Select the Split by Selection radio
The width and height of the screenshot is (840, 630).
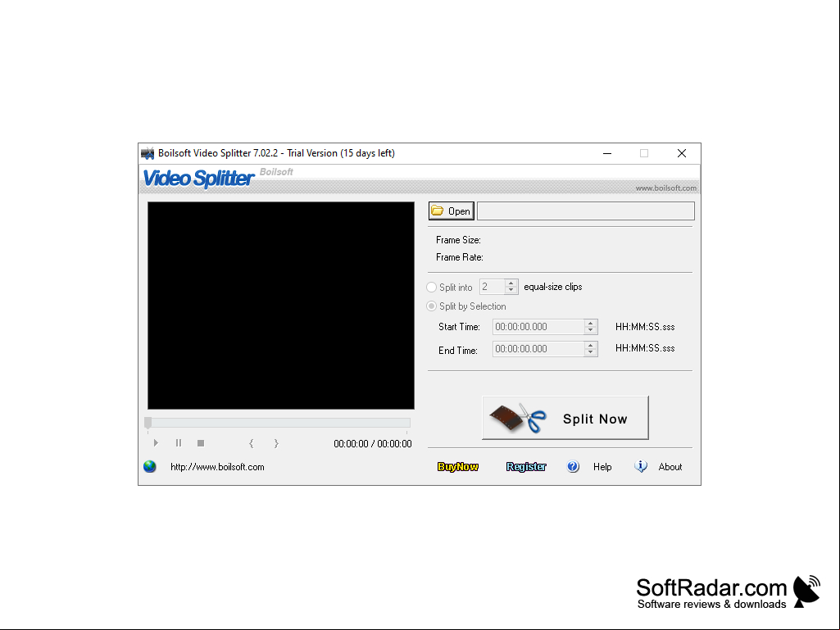[431, 306]
